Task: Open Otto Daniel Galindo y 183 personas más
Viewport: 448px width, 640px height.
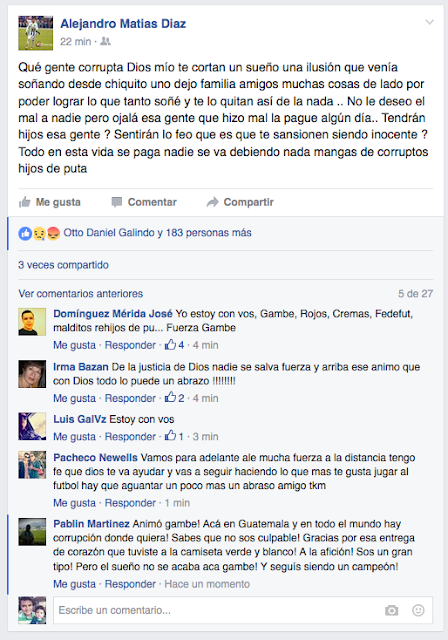Action: tap(157, 233)
